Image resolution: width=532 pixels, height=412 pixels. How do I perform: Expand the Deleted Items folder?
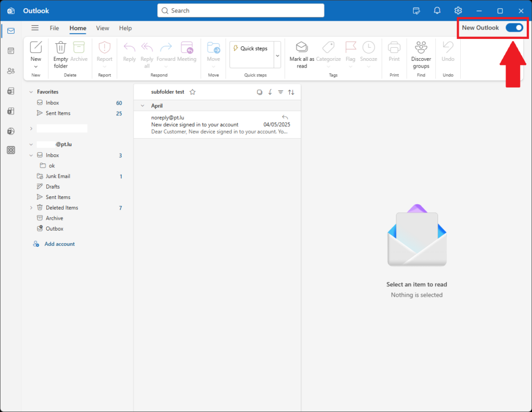tap(31, 207)
